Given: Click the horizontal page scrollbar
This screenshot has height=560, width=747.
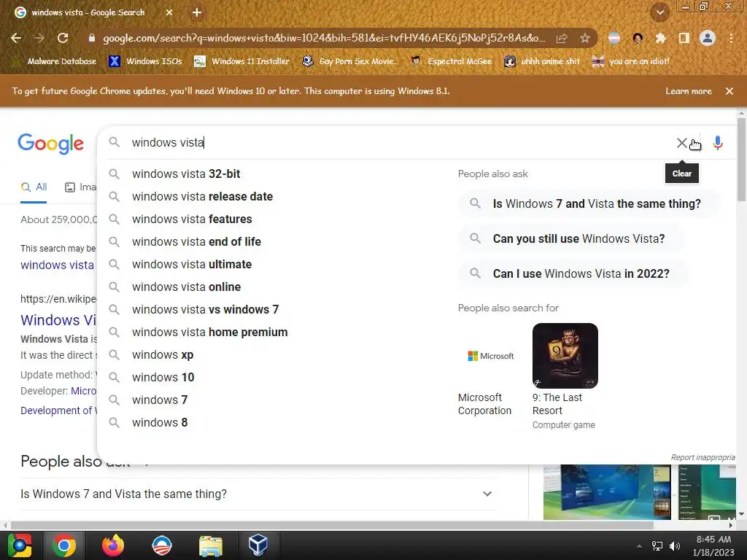Looking at the screenshot, I should pyautogui.click(x=332, y=525).
